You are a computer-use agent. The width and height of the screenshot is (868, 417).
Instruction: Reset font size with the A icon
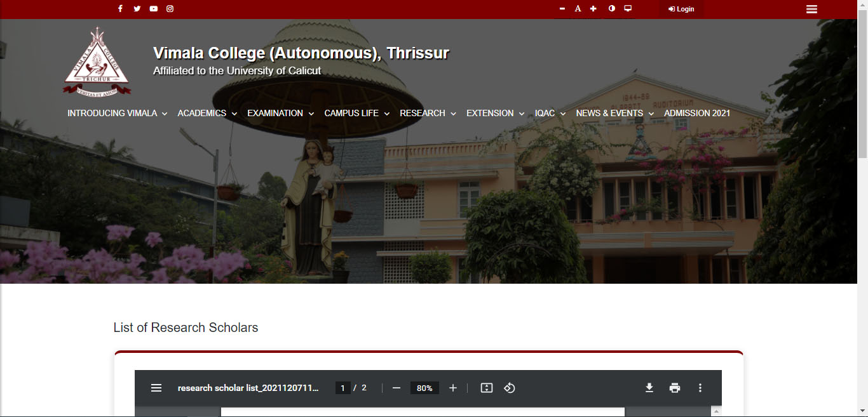pyautogui.click(x=578, y=9)
